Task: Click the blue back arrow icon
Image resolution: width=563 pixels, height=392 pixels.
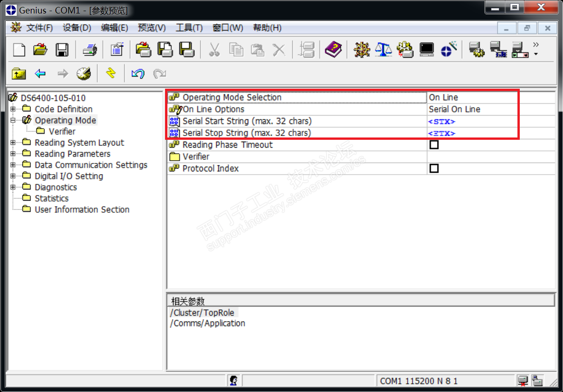Action: pyautogui.click(x=40, y=73)
